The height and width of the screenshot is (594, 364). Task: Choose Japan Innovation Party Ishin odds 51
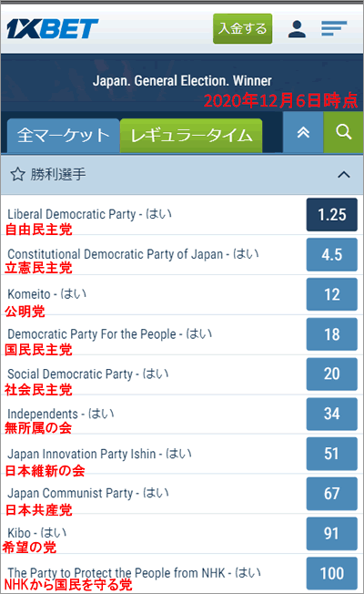click(331, 454)
